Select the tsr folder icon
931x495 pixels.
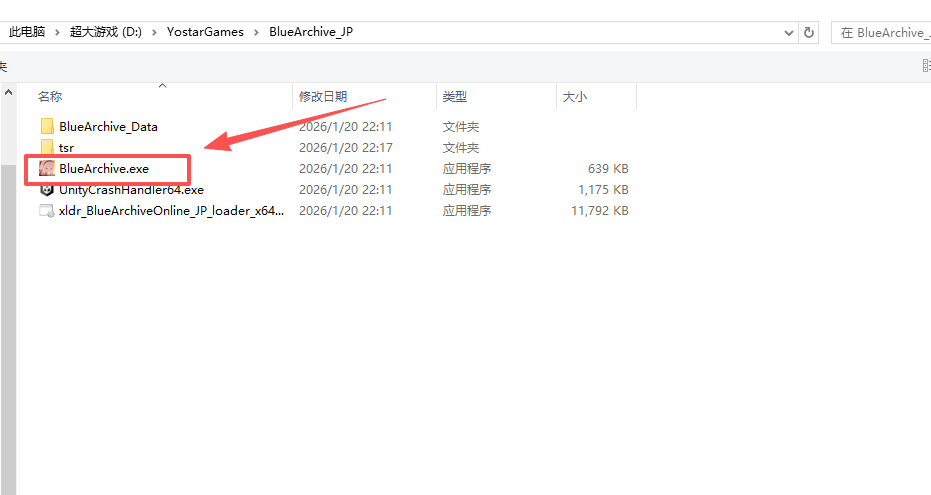coord(47,148)
